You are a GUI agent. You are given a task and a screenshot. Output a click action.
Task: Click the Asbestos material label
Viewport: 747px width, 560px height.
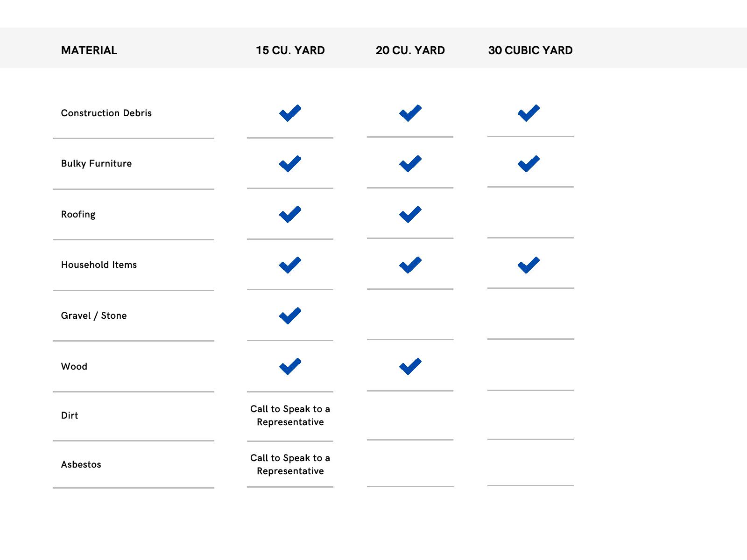click(x=81, y=464)
